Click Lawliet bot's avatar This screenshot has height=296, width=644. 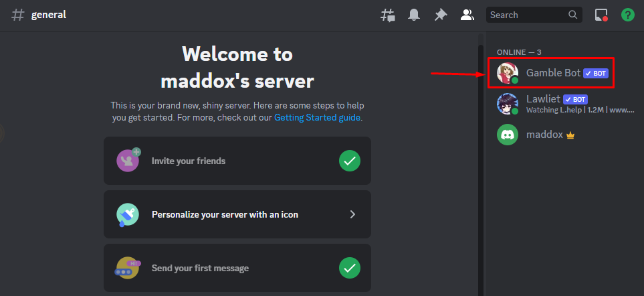(x=508, y=104)
